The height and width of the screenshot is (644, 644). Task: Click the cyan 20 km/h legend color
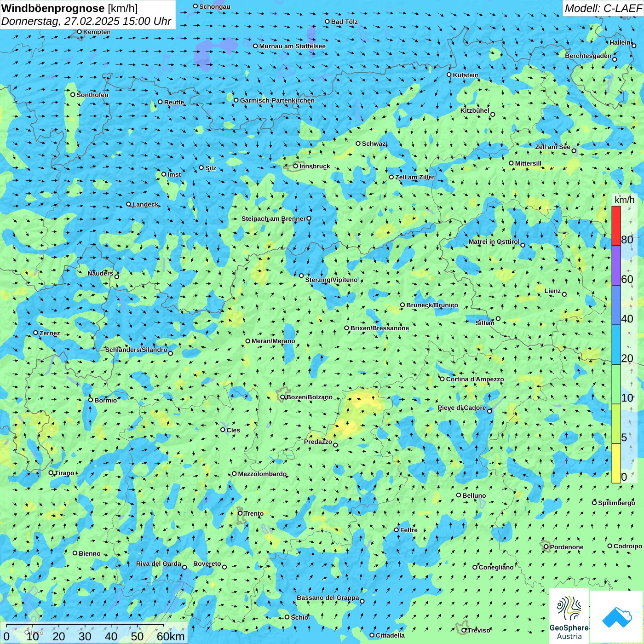pos(616,345)
